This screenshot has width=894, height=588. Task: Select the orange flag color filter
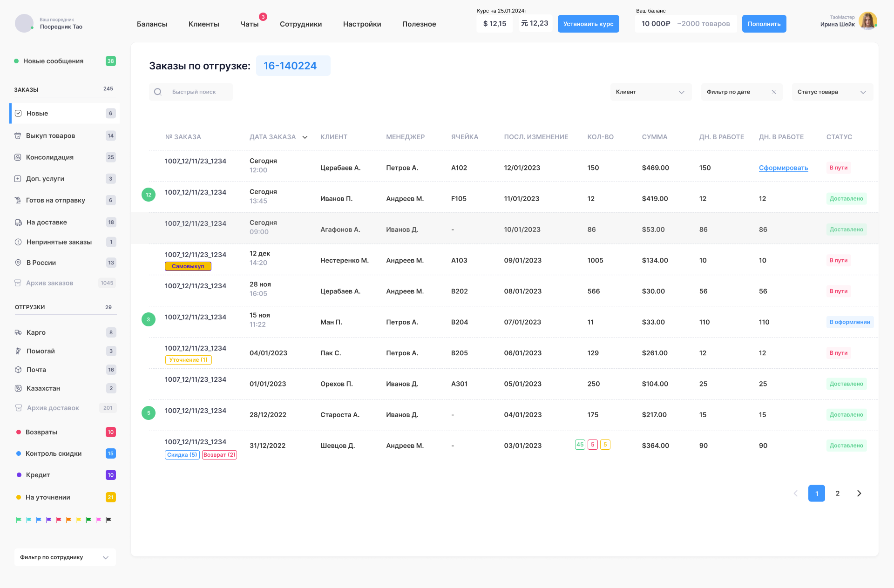coord(68,520)
